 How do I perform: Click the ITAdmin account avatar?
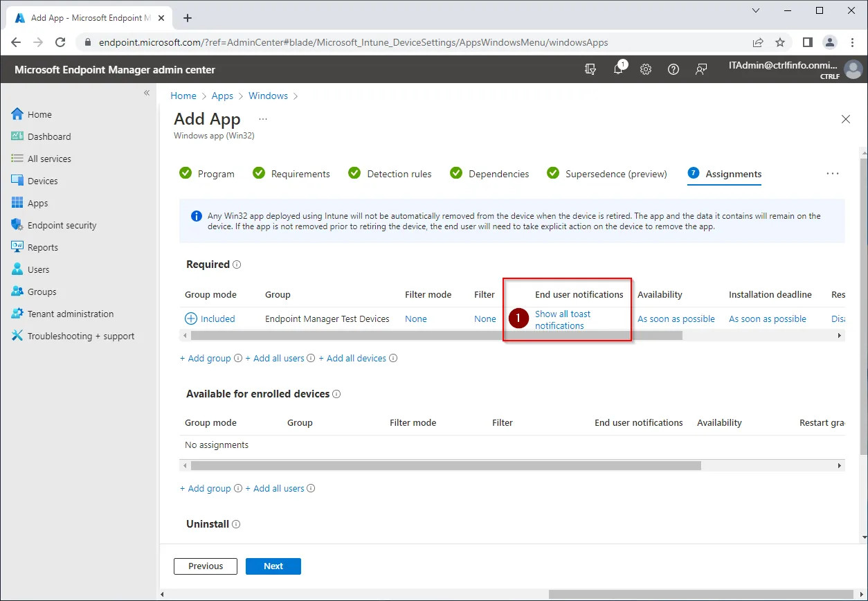[x=853, y=69]
